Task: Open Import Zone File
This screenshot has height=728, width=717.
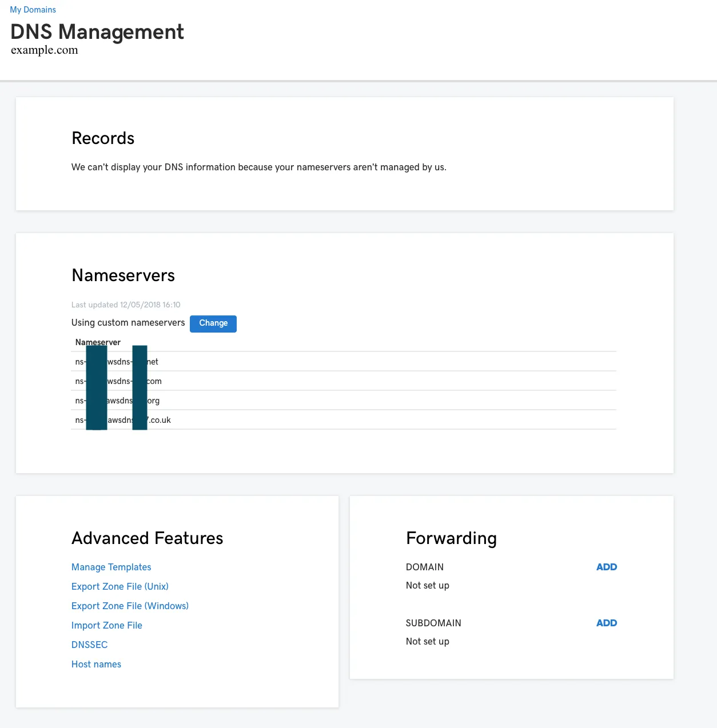Action: tap(107, 625)
